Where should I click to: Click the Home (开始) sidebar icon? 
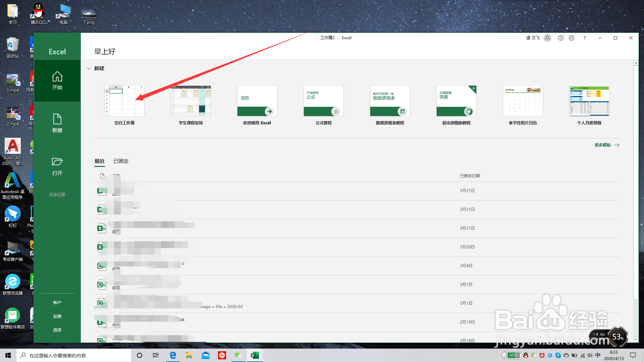(57, 77)
